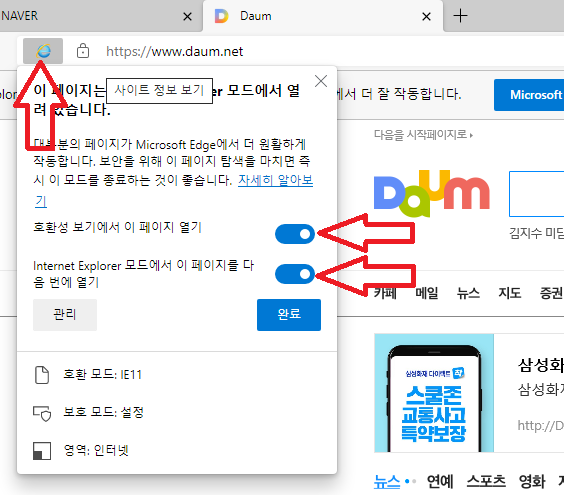The width and height of the screenshot is (564, 495).
Task: Open the 지도 menu item
Action: 509,293
